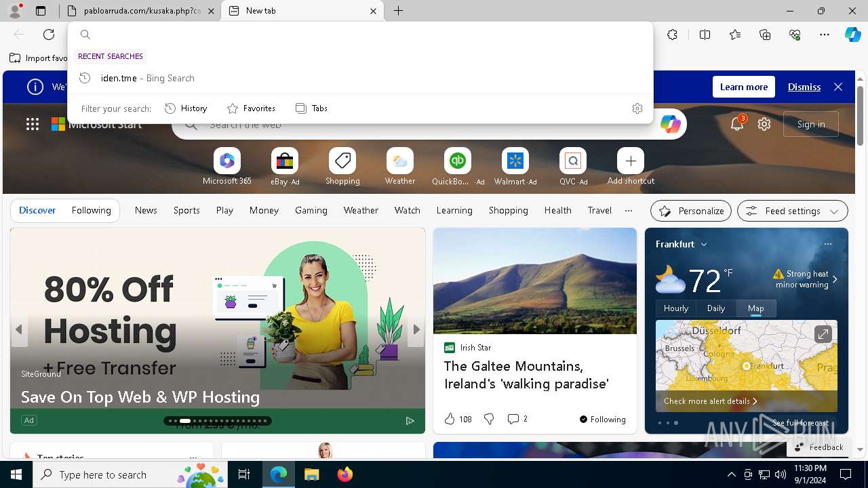Click the Copilot icon in web search box

click(670, 124)
